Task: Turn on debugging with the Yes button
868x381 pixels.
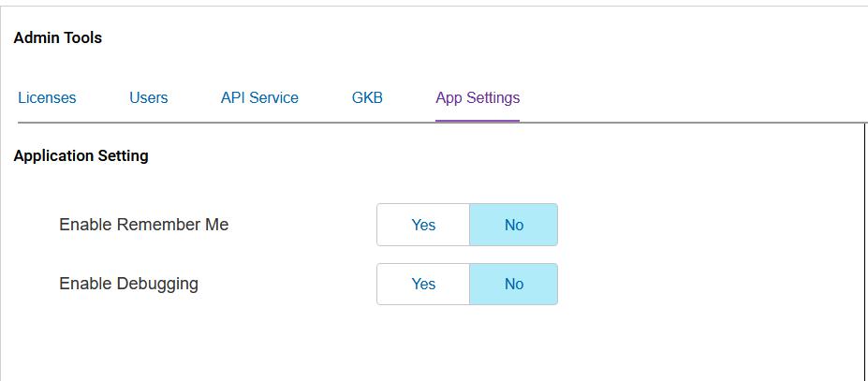Action: 423,284
